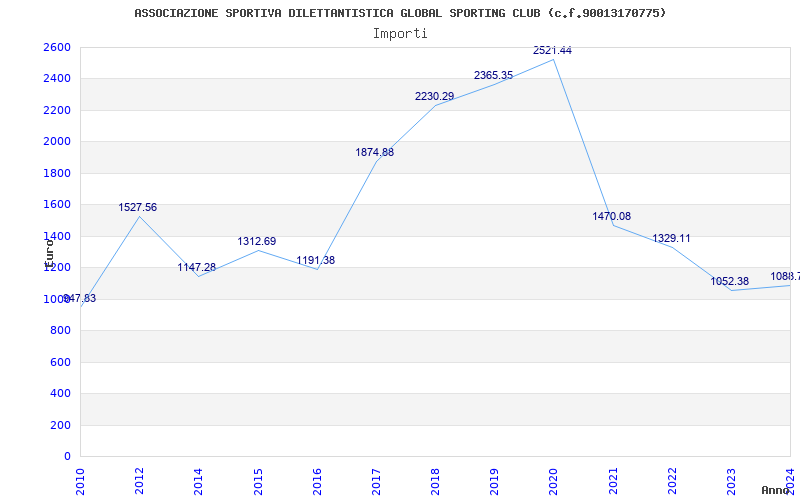800x500 pixels.
Task: Click the chart title with c.f.90013170775
Action: [x=400, y=13]
